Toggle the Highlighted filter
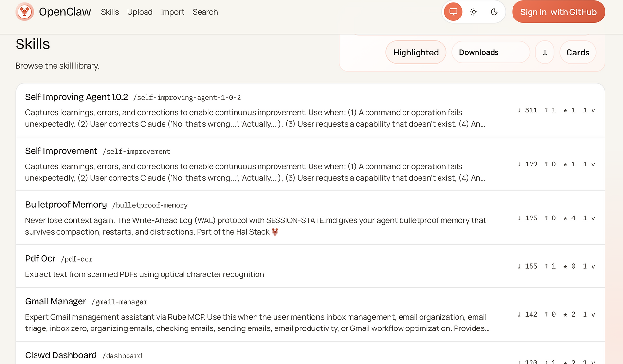The width and height of the screenshot is (623, 364). [x=416, y=53]
